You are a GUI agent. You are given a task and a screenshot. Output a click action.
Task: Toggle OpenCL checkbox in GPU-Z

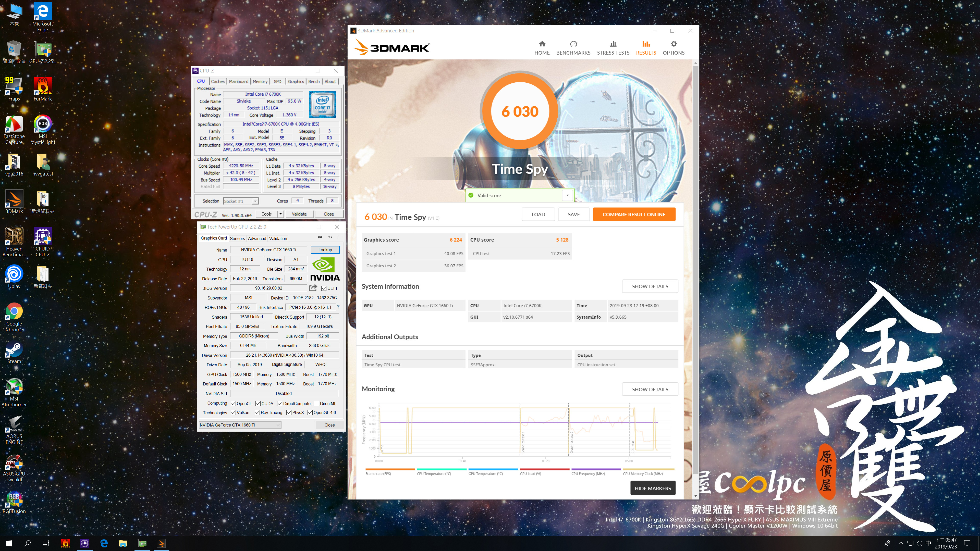coord(233,404)
